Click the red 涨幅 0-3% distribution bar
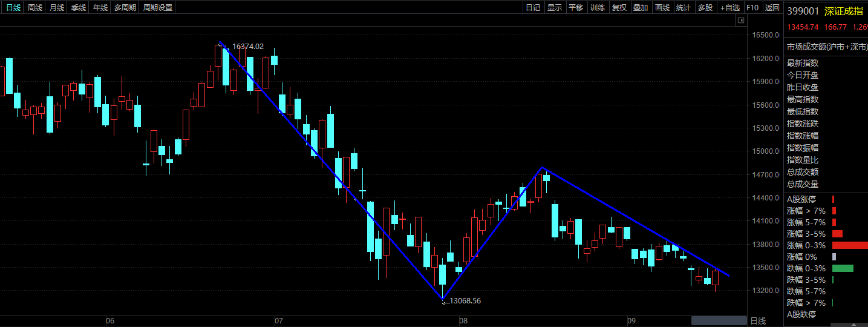Viewport: 868px width, 327px height. [850, 245]
